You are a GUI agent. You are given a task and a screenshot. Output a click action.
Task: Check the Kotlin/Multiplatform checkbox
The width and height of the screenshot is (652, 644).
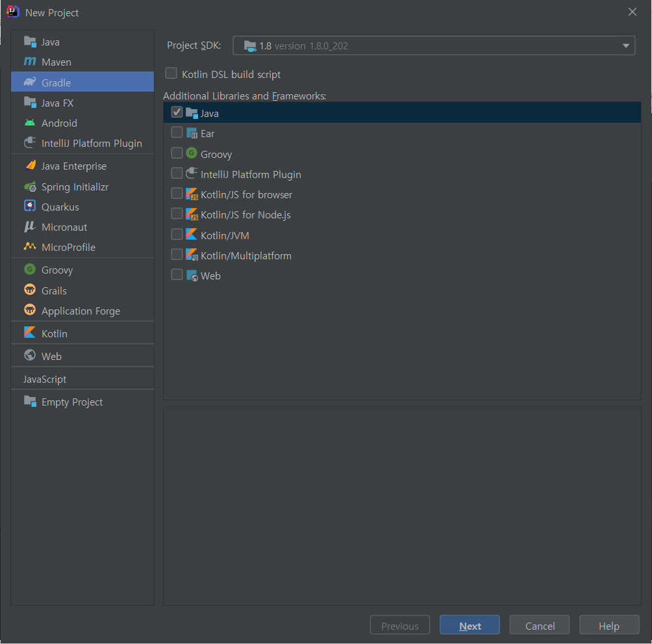tap(177, 254)
